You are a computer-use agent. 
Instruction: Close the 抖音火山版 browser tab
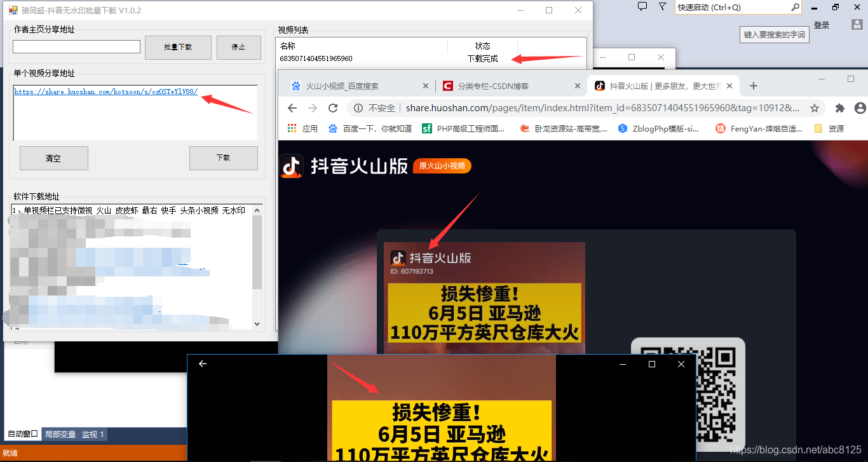coord(729,86)
